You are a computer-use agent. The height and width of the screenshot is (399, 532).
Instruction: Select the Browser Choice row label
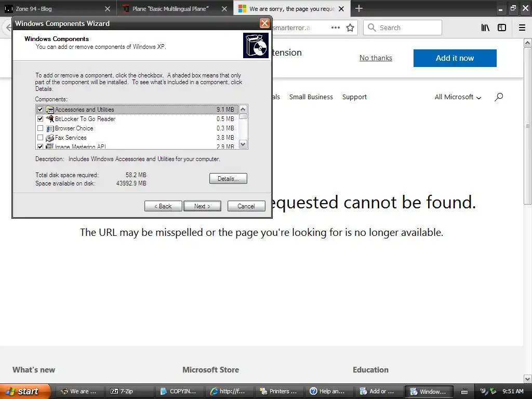coord(74,128)
